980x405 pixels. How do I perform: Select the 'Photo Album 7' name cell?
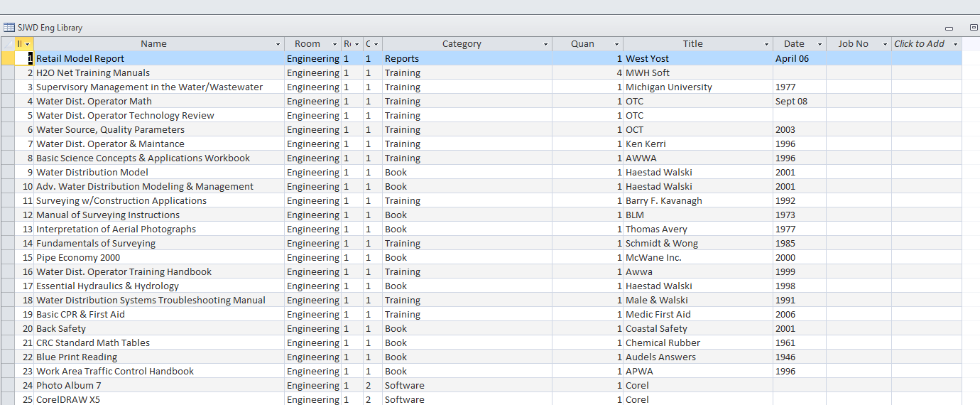pyautogui.click(x=159, y=385)
